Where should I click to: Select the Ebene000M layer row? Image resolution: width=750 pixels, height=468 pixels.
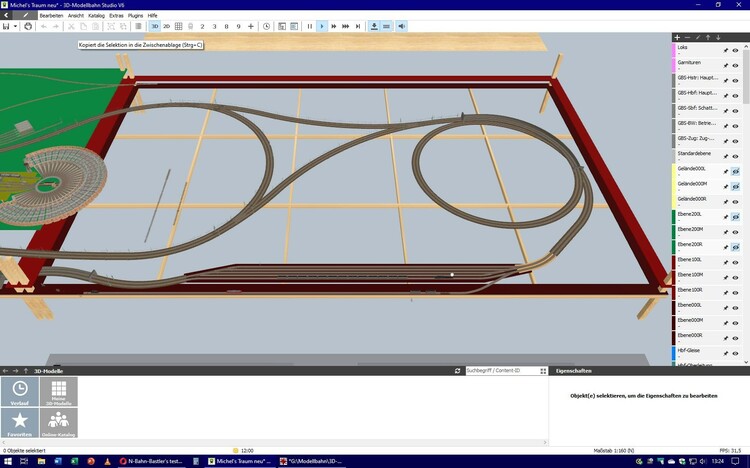pyautogui.click(x=707, y=323)
